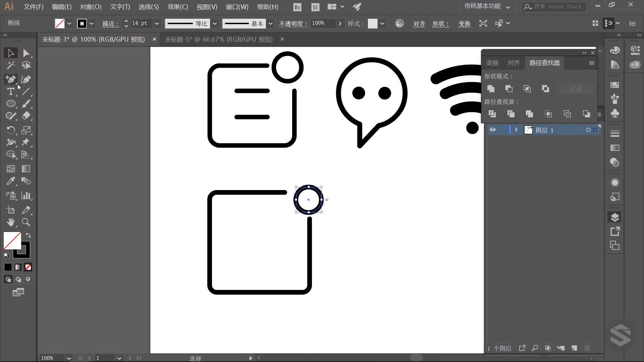Apply Exclude shape mode
644x362 pixels.
coord(545,89)
